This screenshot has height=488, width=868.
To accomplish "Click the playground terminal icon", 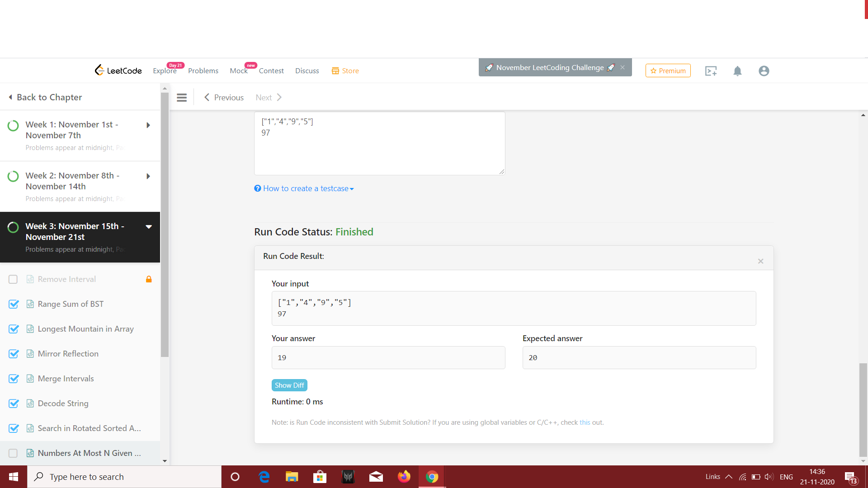I will 711,71.
